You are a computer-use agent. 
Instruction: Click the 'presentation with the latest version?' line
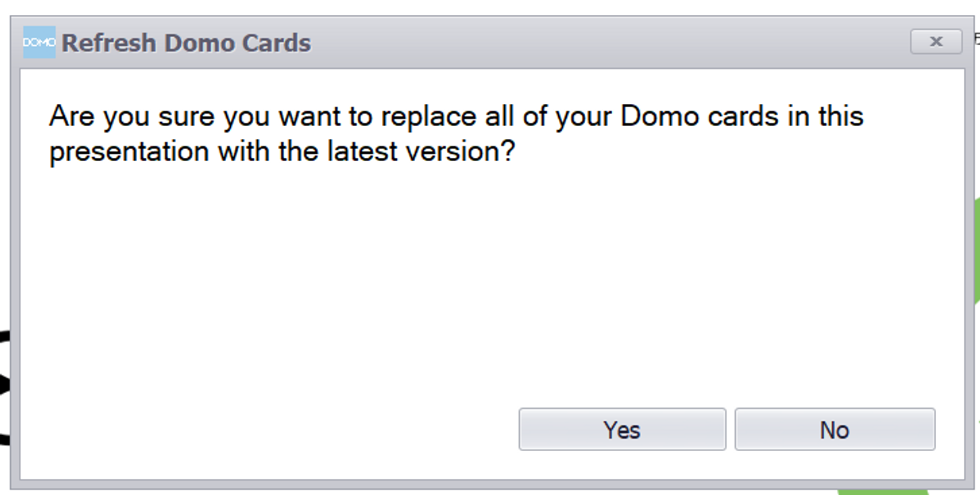point(282,151)
